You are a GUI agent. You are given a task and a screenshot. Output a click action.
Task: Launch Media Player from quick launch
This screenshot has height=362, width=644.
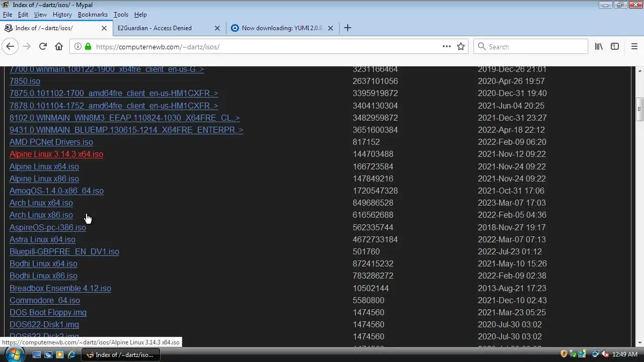60,354
